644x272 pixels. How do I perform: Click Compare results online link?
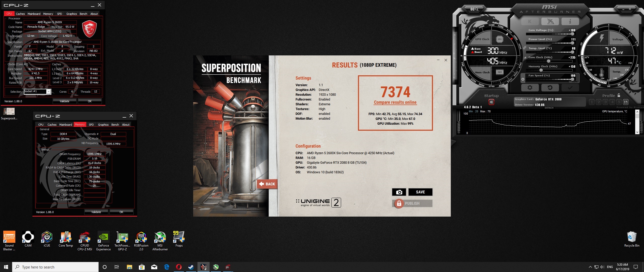(395, 102)
